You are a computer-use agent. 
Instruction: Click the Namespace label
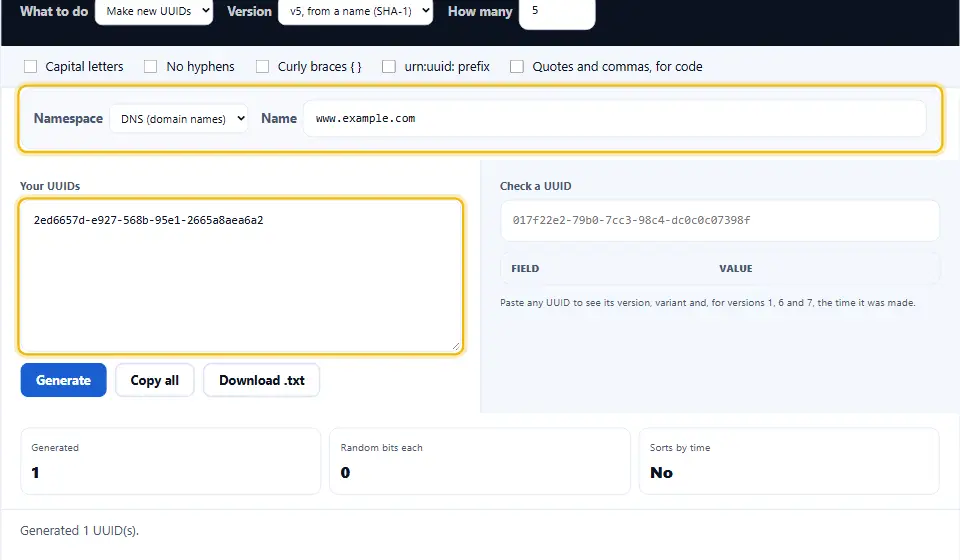click(x=68, y=118)
